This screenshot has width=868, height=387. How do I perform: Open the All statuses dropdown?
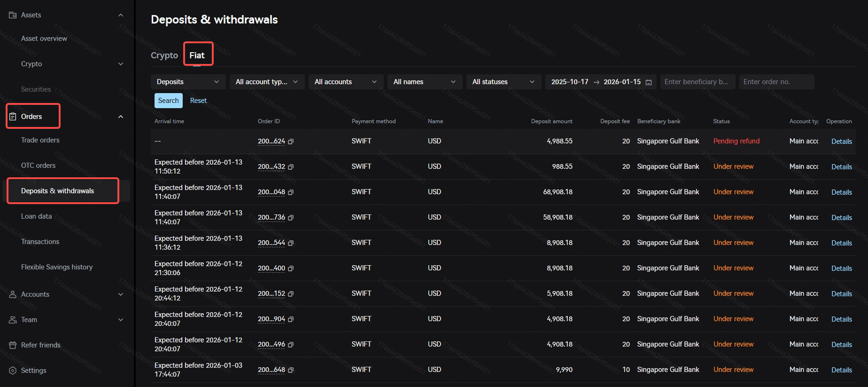click(x=503, y=82)
